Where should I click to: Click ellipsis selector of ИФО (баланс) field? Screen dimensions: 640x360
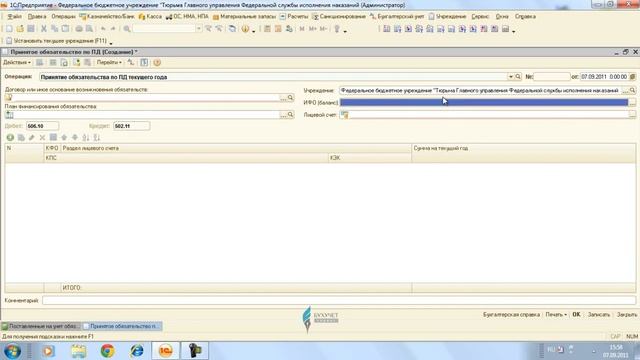pos(632,102)
